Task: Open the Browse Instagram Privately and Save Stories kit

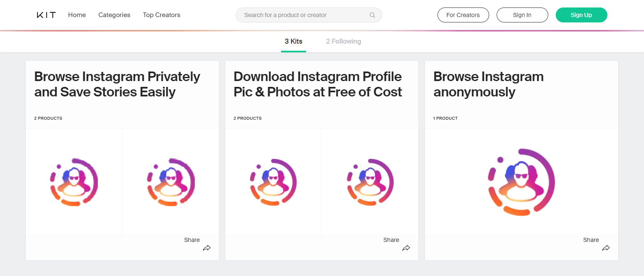Action: point(117,84)
